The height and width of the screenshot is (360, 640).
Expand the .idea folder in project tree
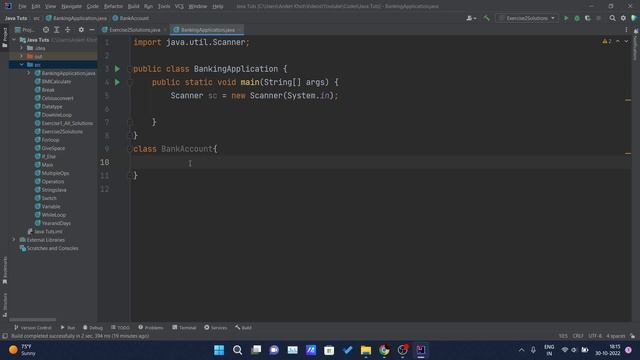pyautogui.click(x=21, y=48)
